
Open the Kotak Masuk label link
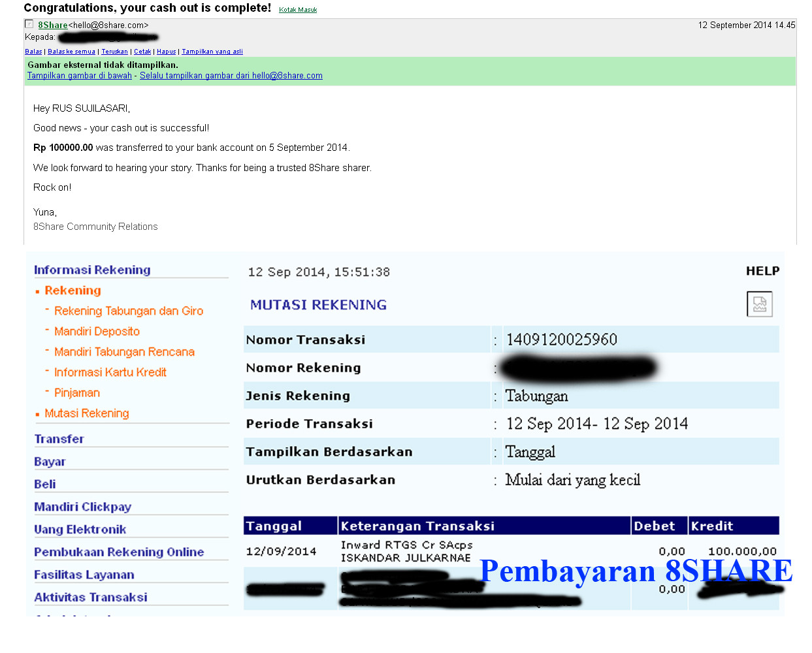[x=298, y=10]
